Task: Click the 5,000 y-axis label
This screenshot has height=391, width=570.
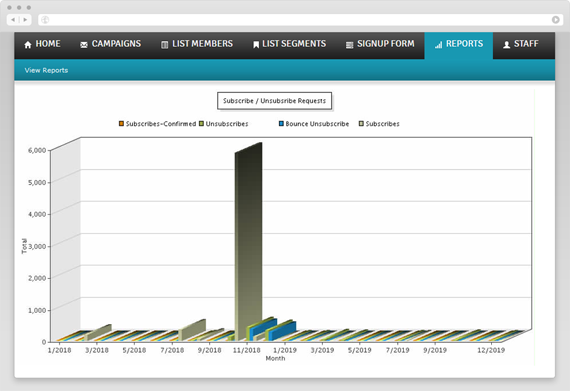Action: (37, 182)
